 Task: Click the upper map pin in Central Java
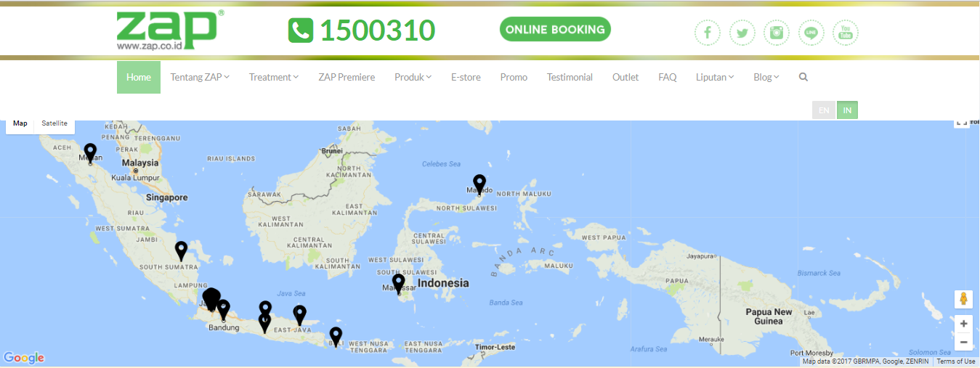265,308
